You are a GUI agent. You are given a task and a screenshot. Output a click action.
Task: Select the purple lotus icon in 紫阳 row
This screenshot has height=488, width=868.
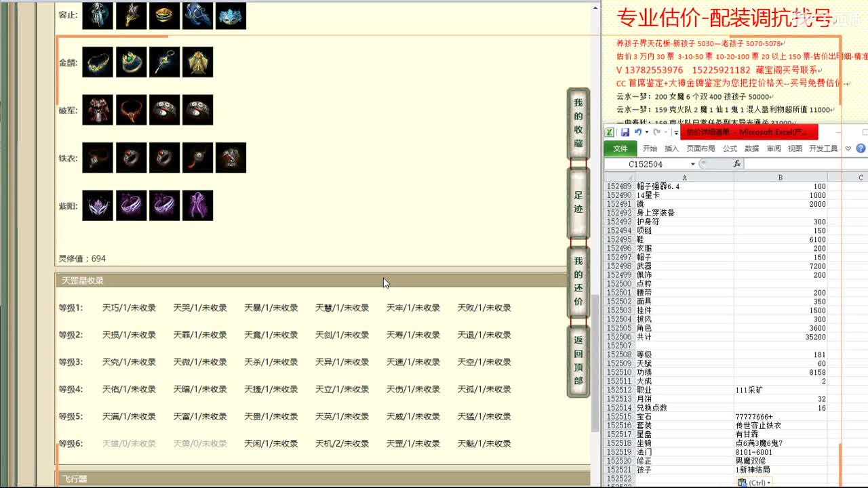(98, 205)
